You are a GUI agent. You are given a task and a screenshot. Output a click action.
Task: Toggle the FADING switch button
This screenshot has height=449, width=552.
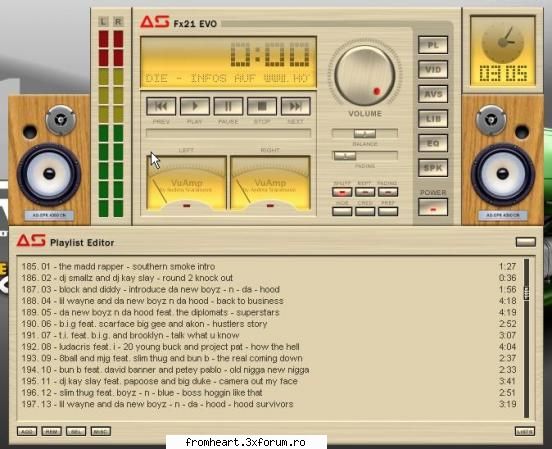tap(388, 192)
